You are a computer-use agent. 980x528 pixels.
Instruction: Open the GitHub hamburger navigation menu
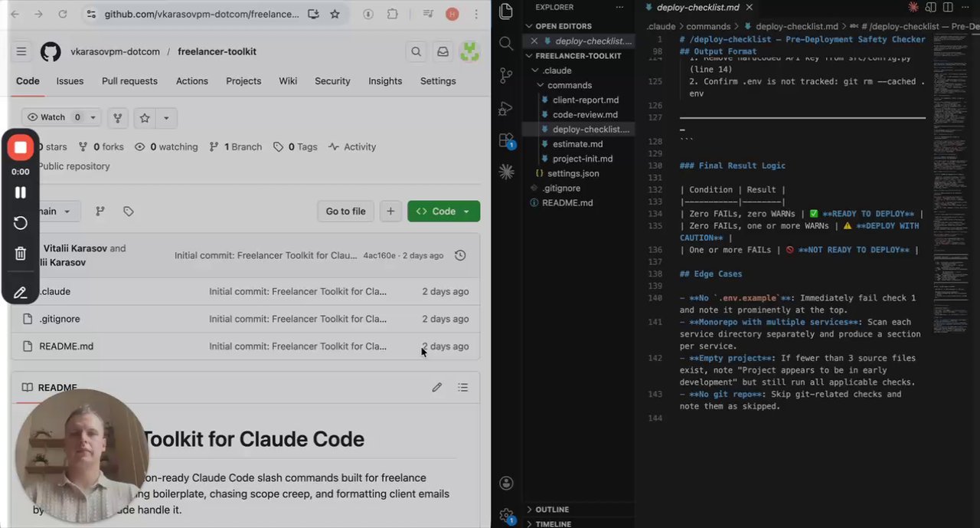tap(21, 51)
